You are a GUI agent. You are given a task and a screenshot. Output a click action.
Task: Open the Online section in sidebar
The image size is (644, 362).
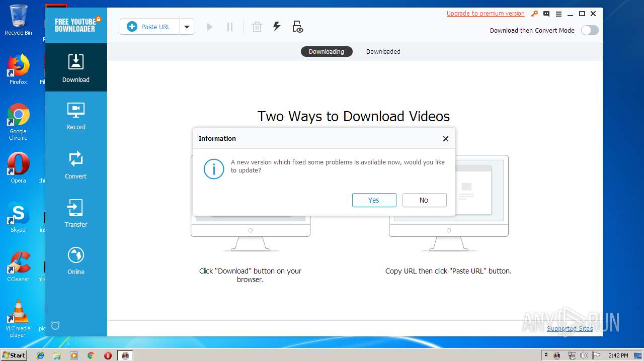click(x=76, y=260)
